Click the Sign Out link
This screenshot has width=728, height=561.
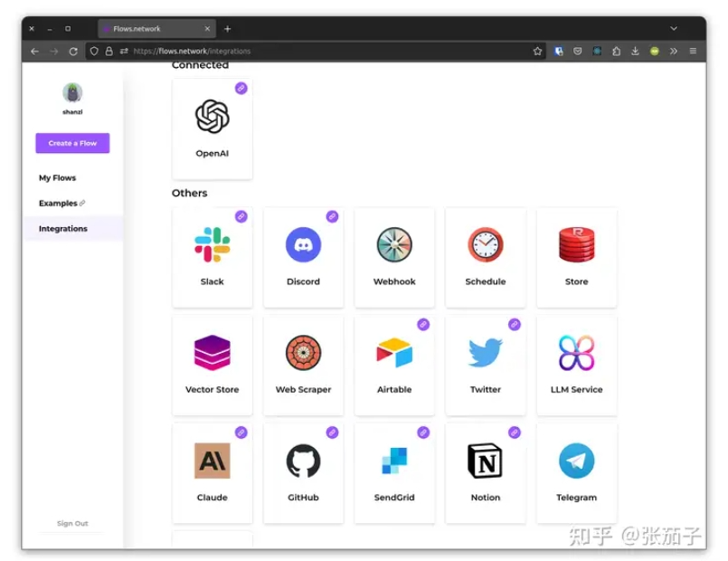[72, 523]
